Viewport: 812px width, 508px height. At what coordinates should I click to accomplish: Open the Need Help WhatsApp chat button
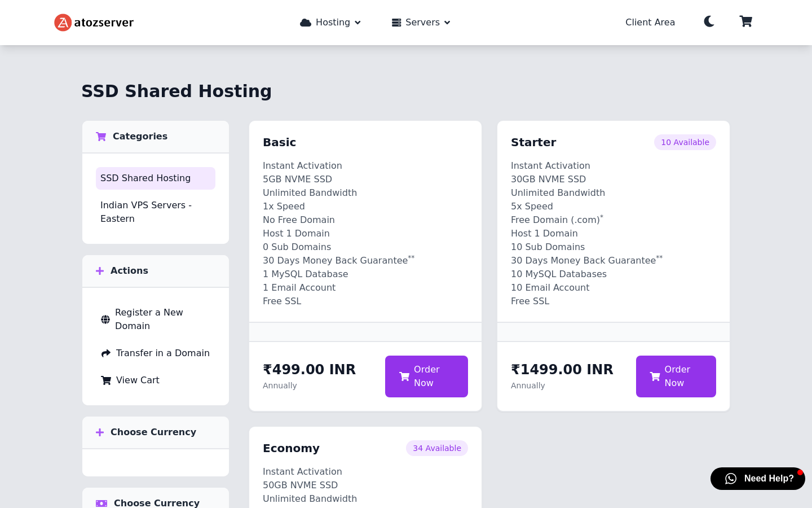click(758, 479)
